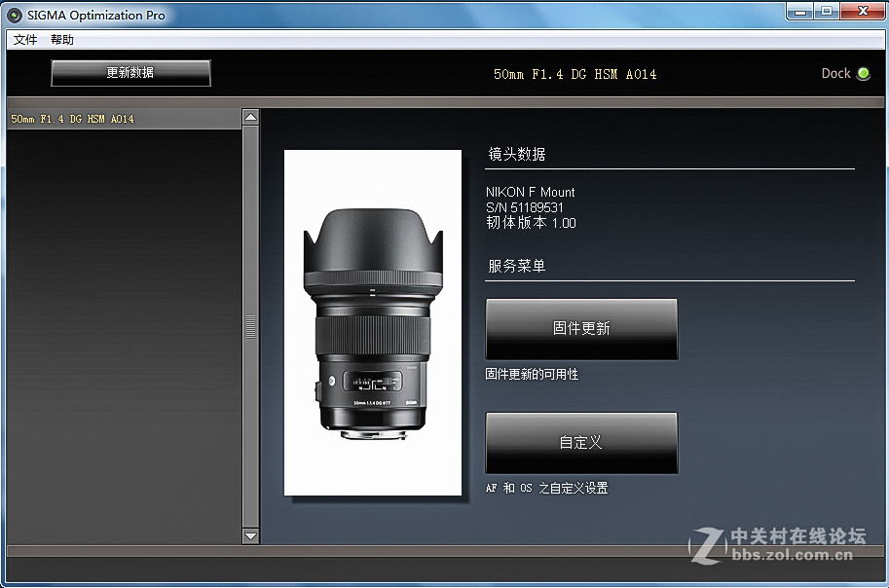
Task: Click the lens name in the top header bar
Action: coord(574,73)
